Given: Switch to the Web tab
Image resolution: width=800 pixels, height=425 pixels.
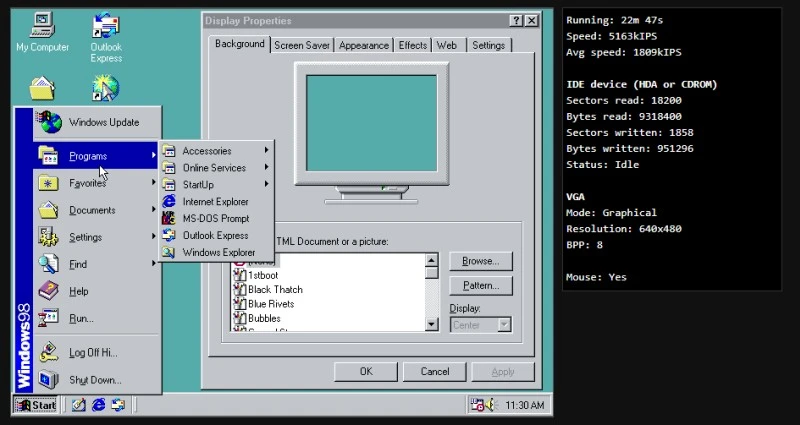Looking at the screenshot, I should (x=447, y=45).
